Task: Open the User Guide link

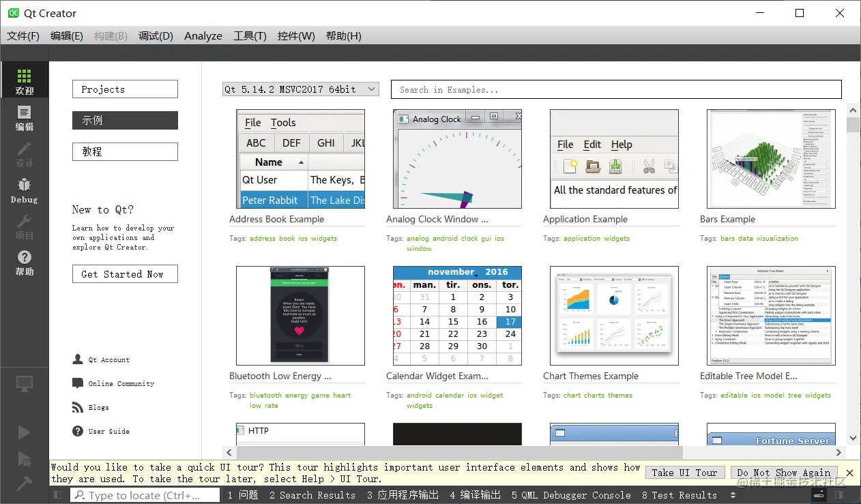Action: click(109, 431)
